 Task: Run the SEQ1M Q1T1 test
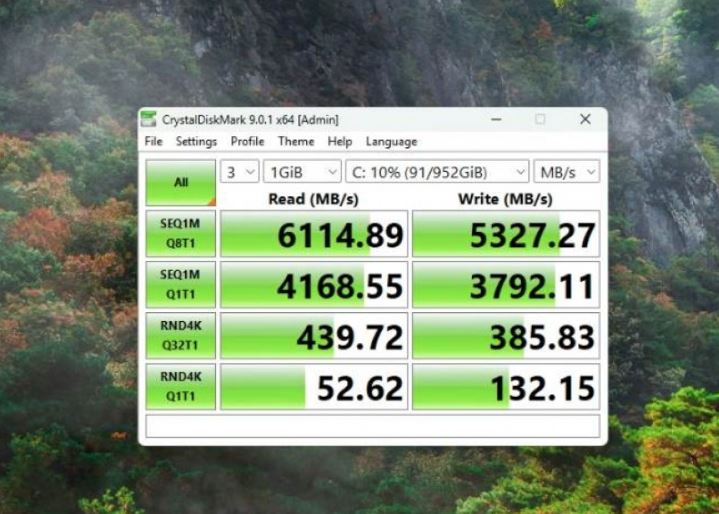tap(180, 284)
